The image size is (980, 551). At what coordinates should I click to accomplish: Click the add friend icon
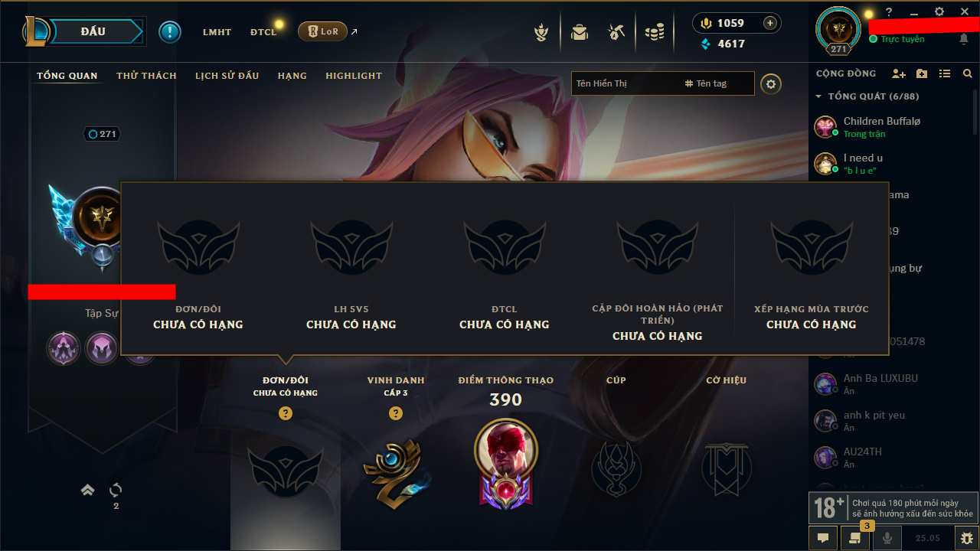pyautogui.click(x=899, y=73)
